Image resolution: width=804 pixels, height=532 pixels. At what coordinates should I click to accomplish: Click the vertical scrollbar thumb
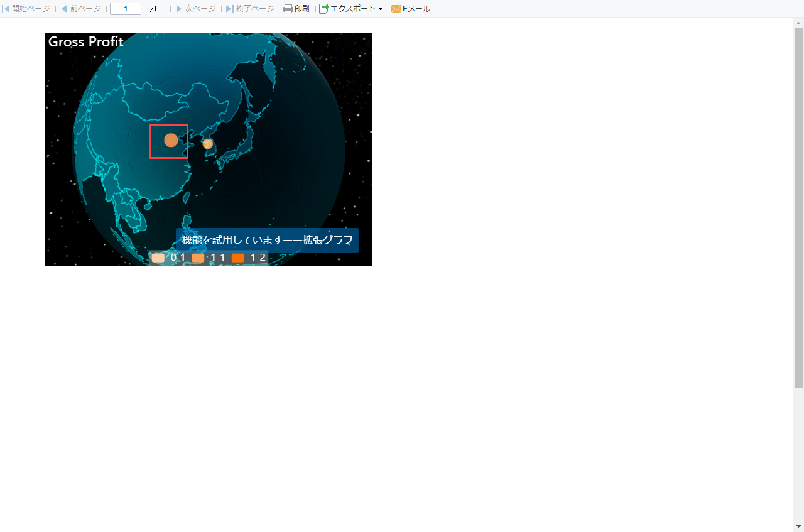coord(798,208)
